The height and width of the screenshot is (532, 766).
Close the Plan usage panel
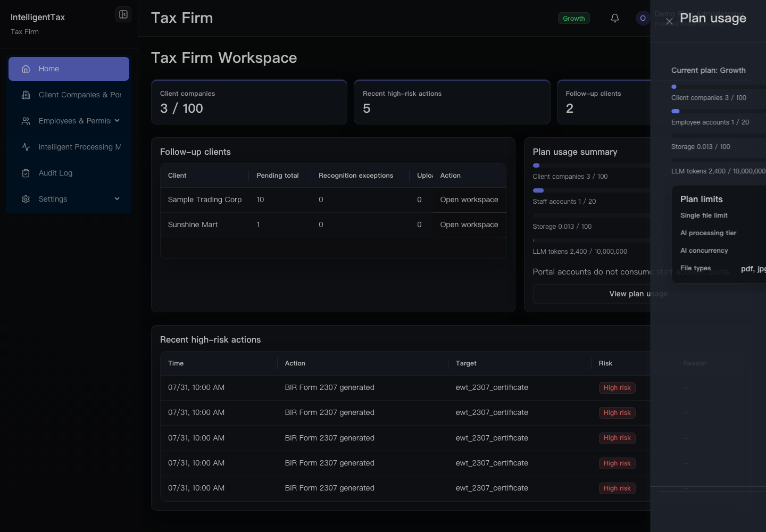click(x=669, y=21)
